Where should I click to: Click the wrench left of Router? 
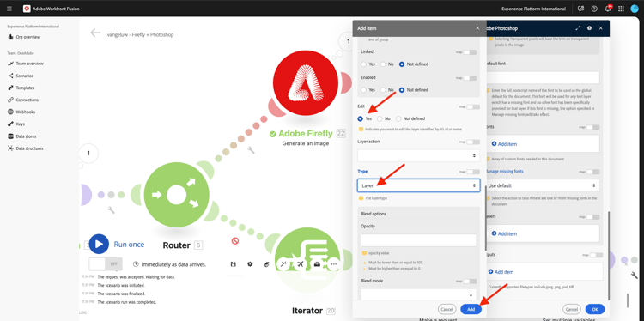click(x=111, y=210)
